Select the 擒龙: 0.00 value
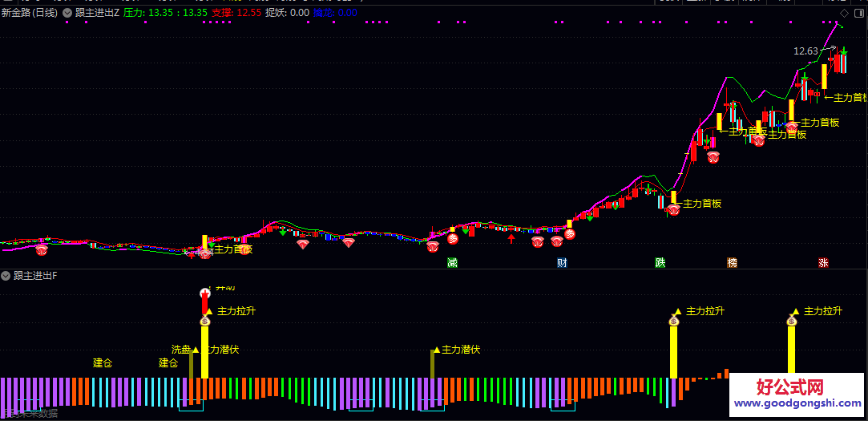Image resolution: width=868 pixels, height=421 pixels. (x=335, y=13)
